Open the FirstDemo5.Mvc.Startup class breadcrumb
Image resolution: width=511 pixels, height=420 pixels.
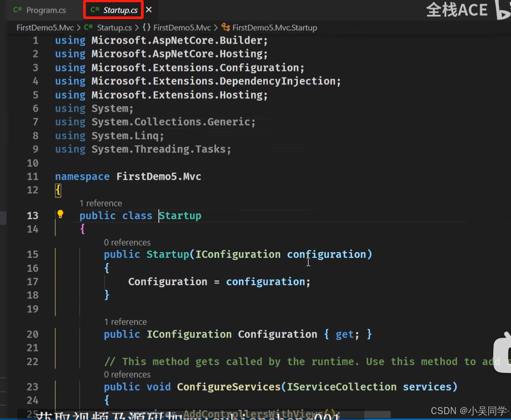point(274,28)
